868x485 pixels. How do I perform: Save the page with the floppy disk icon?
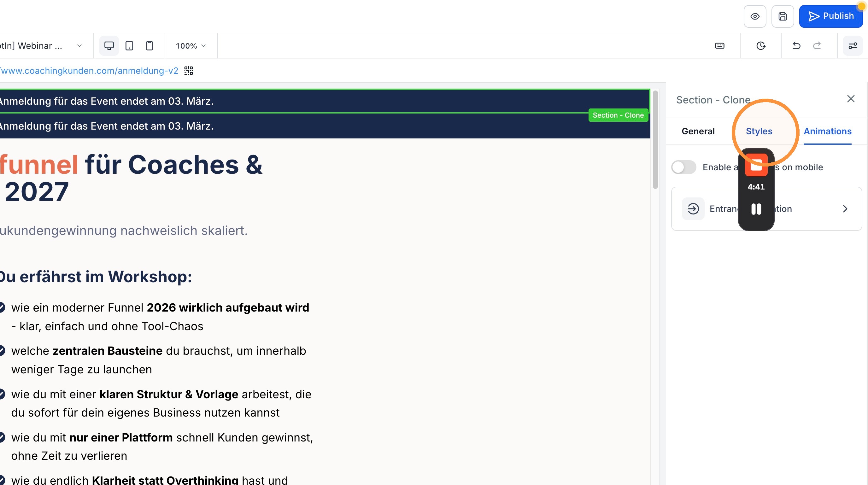point(783,16)
